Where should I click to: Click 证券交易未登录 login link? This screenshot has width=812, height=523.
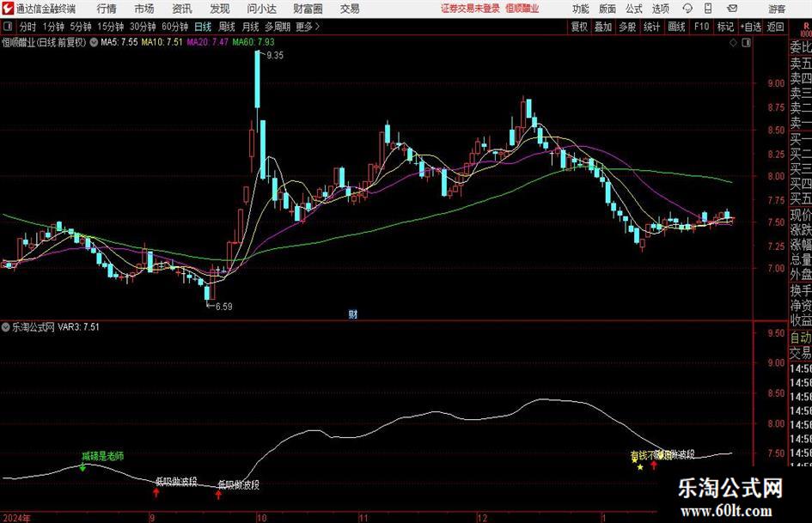click(x=470, y=9)
